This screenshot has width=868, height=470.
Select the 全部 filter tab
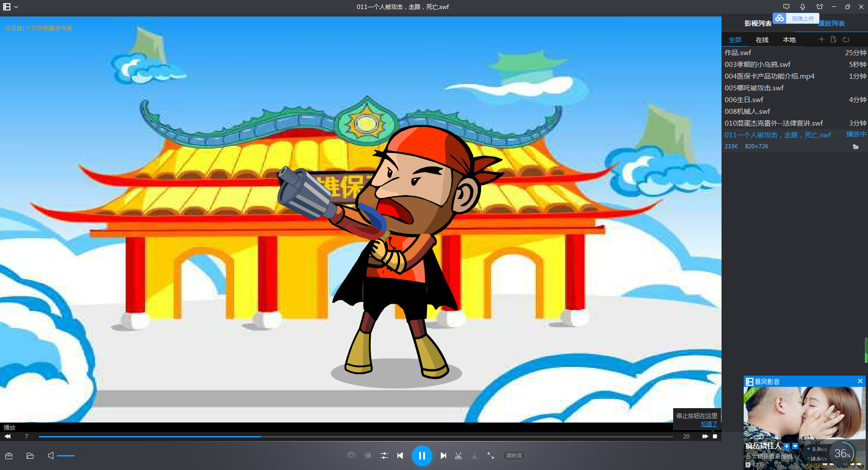(735, 40)
